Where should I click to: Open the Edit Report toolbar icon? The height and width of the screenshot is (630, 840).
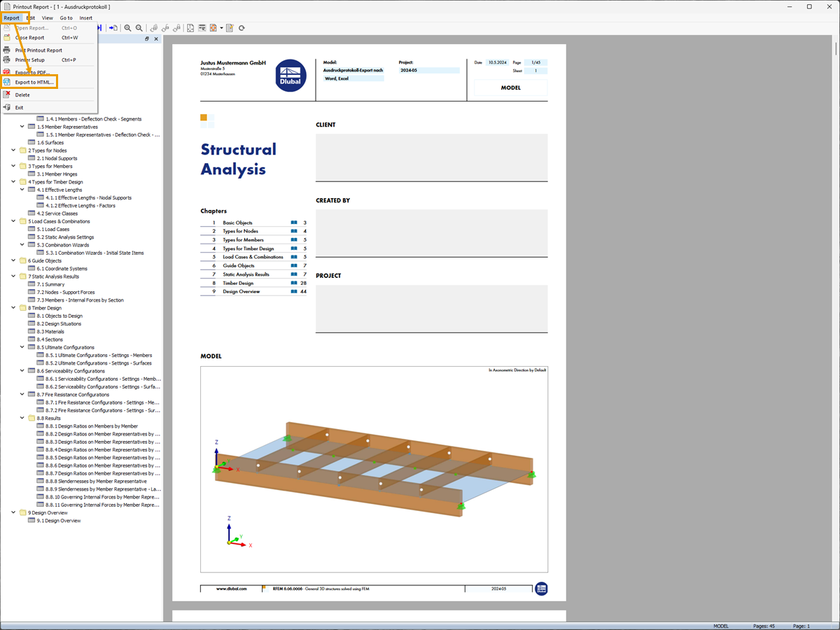tap(229, 28)
